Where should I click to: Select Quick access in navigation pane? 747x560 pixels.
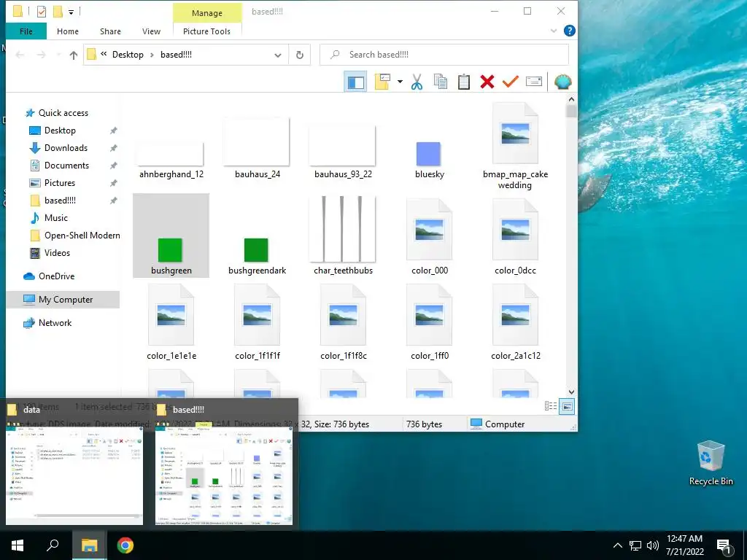click(63, 113)
